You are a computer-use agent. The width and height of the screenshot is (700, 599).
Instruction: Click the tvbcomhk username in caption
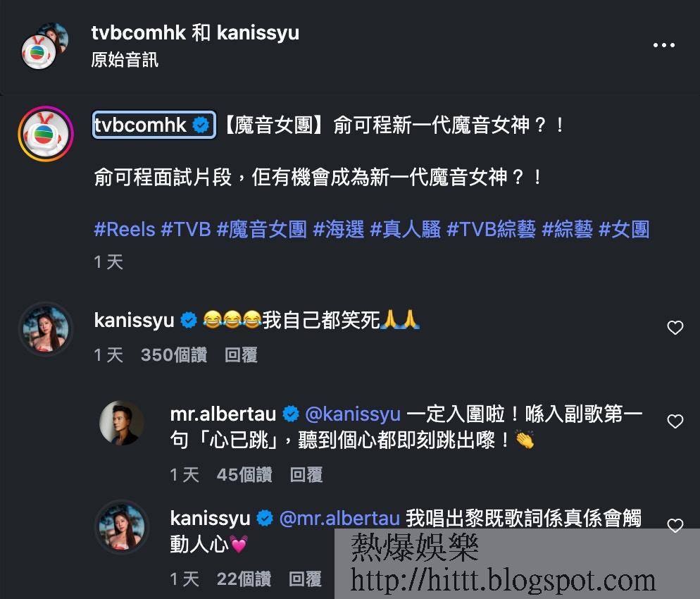140,125
